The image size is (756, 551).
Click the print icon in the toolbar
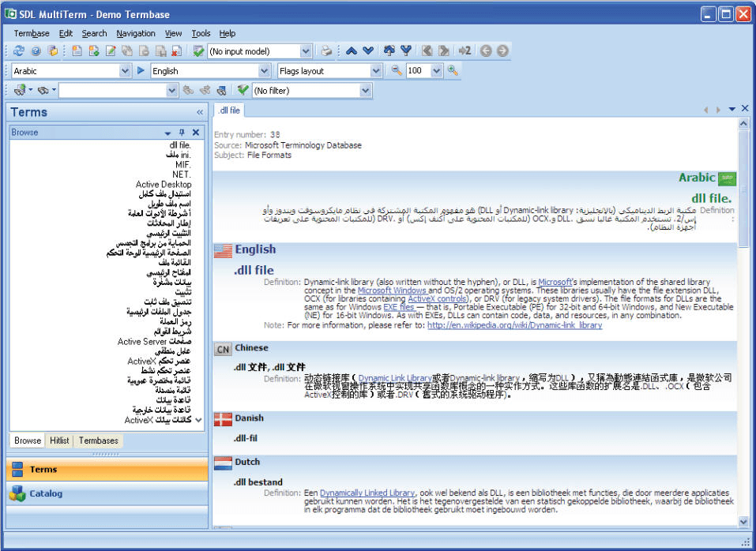[x=326, y=51]
